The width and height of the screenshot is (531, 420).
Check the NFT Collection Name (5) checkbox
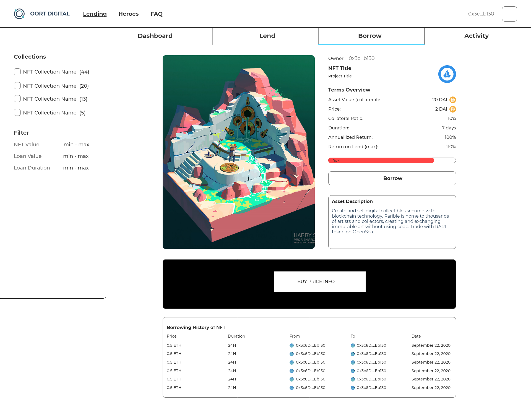[x=17, y=113]
